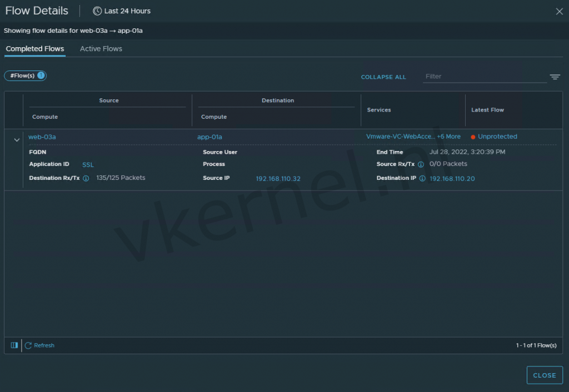Open the +6 More services link
This screenshot has width=569, height=392.
448,136
